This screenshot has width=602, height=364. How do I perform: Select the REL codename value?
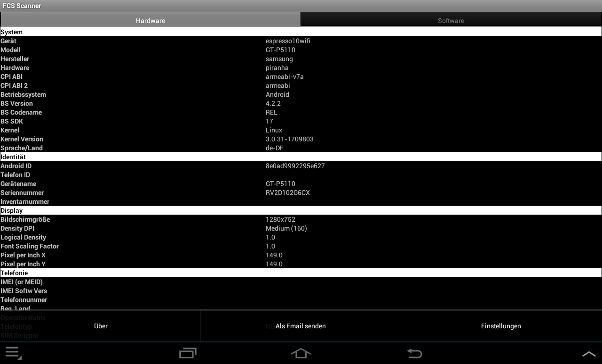[x=271, y=112]
